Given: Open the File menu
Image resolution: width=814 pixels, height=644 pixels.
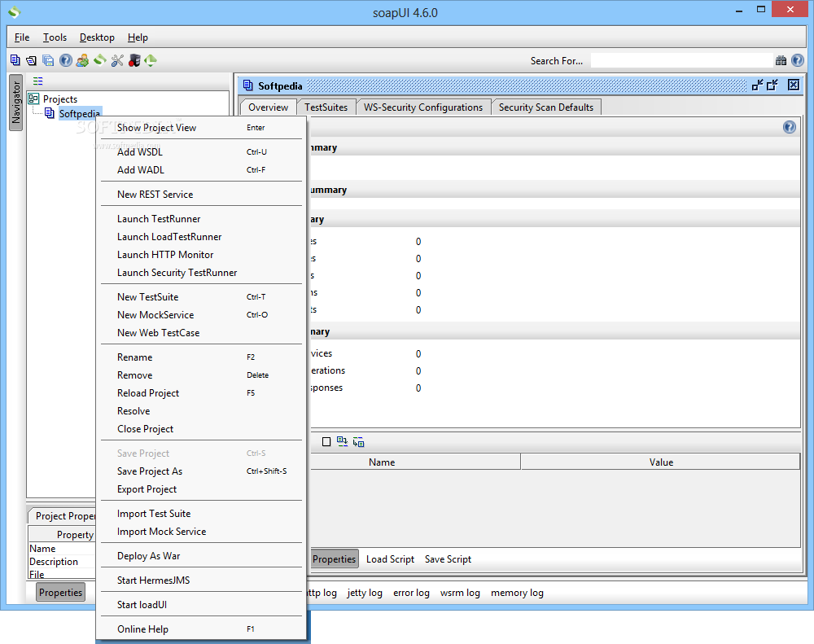Looking at the screenshot, I should tap(22, 37).
